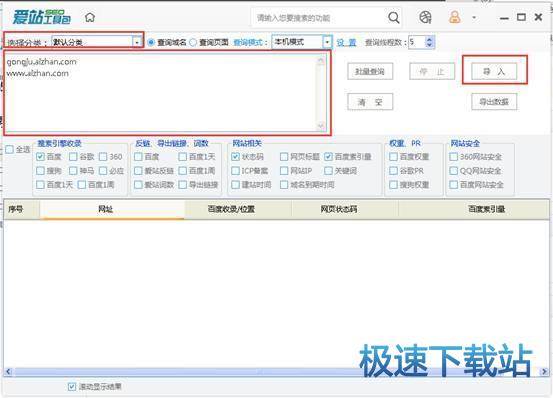Enable the 导出链接 checkbox
This screenshot has height=398, width=553.
(183, 185)
